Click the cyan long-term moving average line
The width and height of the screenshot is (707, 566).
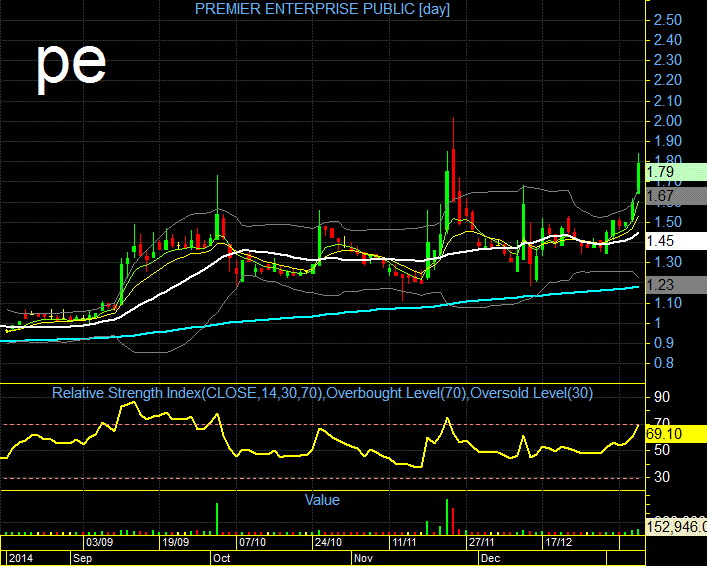(320, 316)
